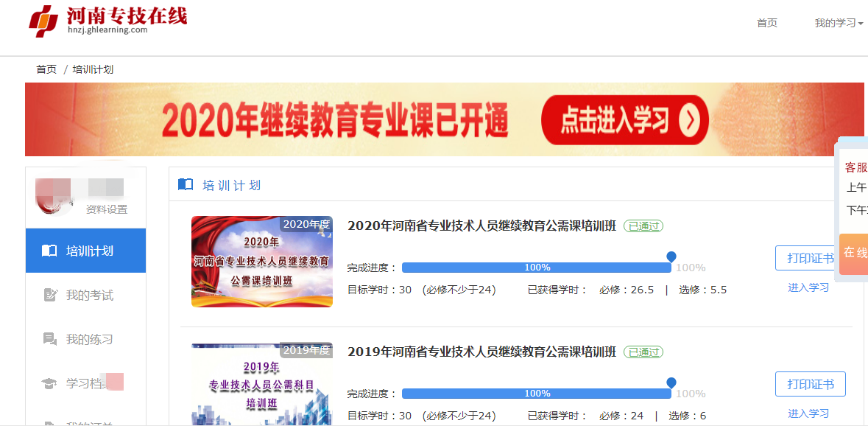Go to 首页 in top navigation
The height and width of the screenshot is (426, 868).
pos(766,23)
